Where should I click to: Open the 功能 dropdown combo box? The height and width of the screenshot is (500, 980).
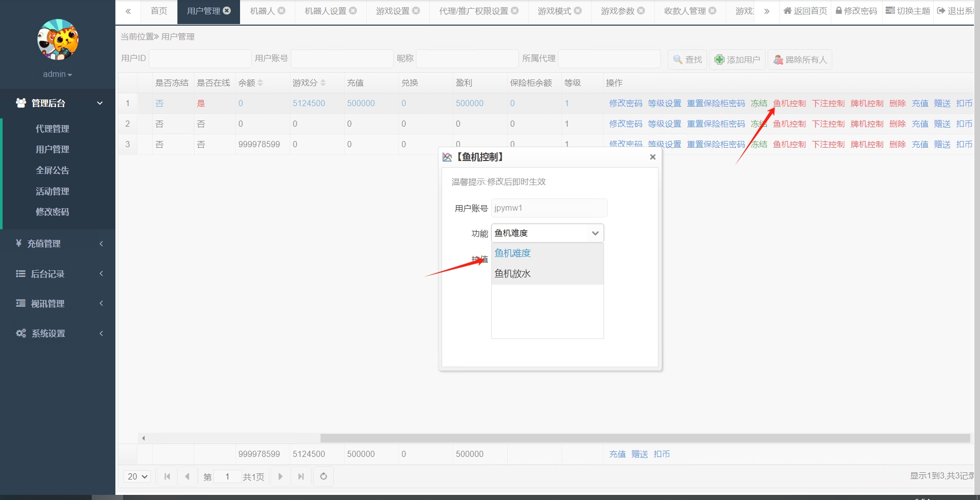tap(547, 233)
